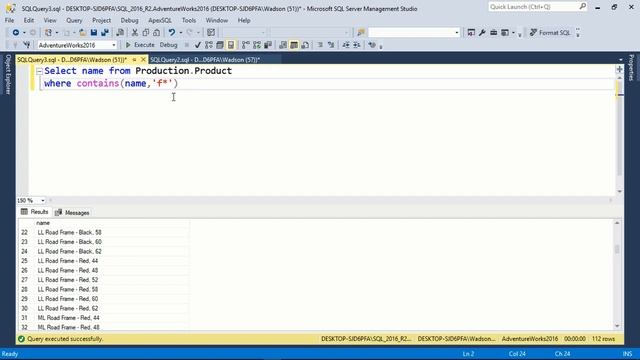Click the Solution Explorer icon
This screenshot has height=360, width=640.
click(471, 33)
